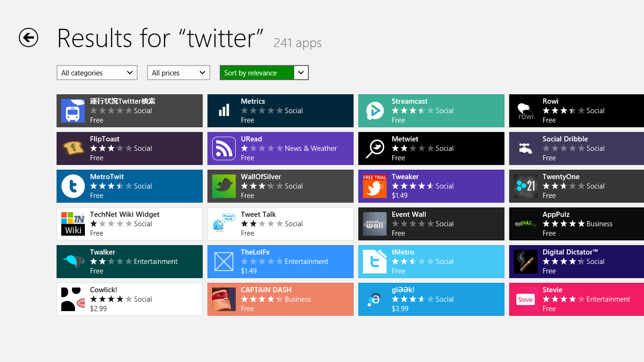The width and height of the screenshot is (644, 362).
Task: Open the TwentyOne app title
Action: click(561, 177)
